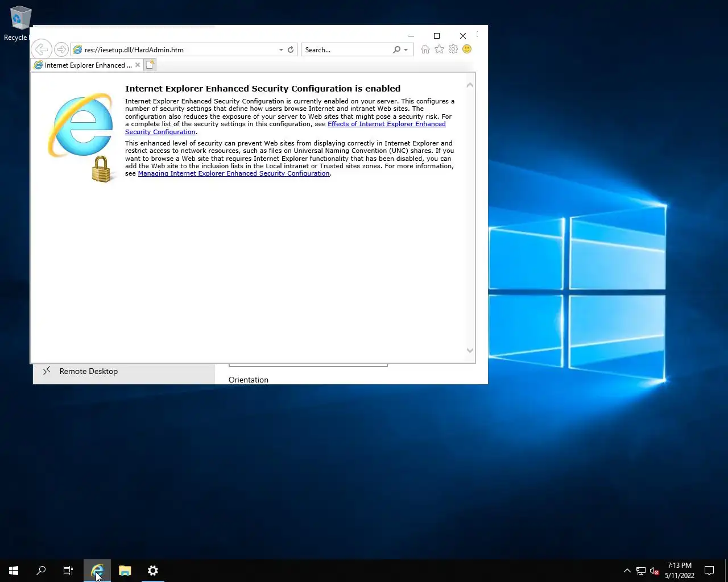728x582 pixels.
Task: Open File Explorer from the taskbar
Action: pyautogui.click(x=125, y=571)
